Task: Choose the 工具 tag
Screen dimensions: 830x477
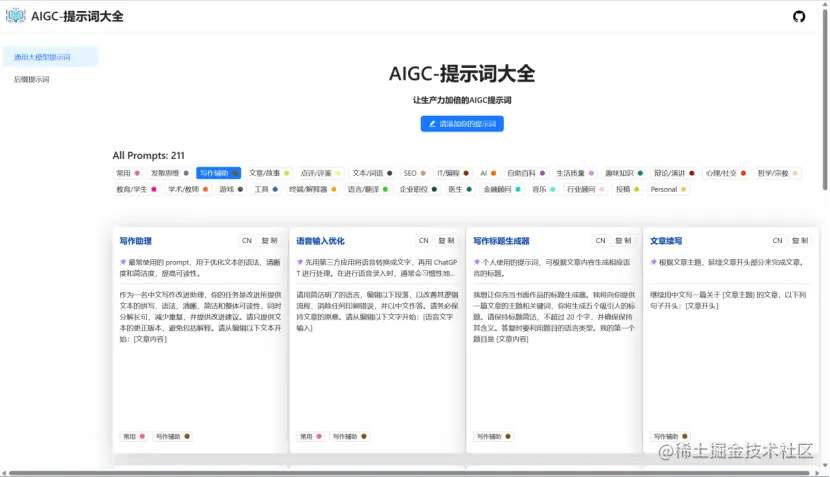Action: (266, 189)
